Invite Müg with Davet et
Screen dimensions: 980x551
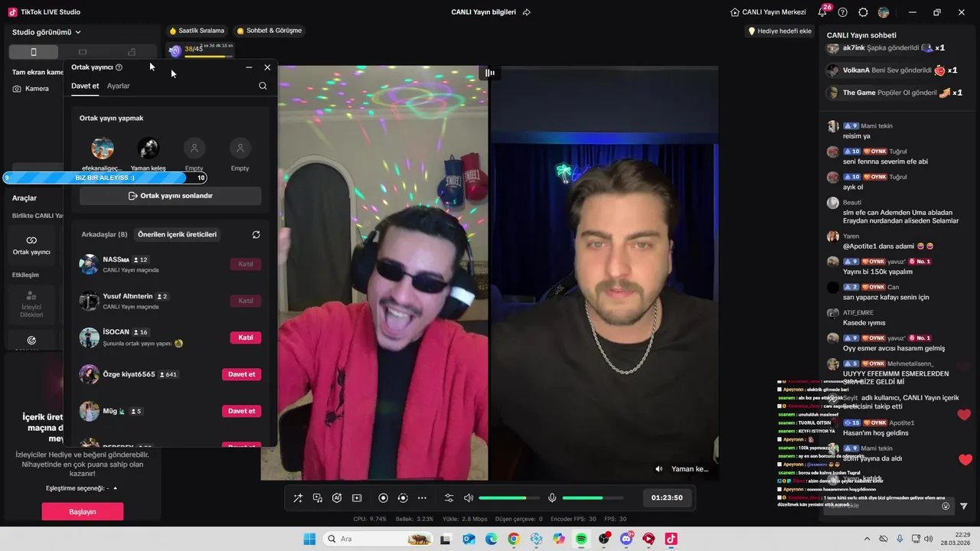pos(242,411)
